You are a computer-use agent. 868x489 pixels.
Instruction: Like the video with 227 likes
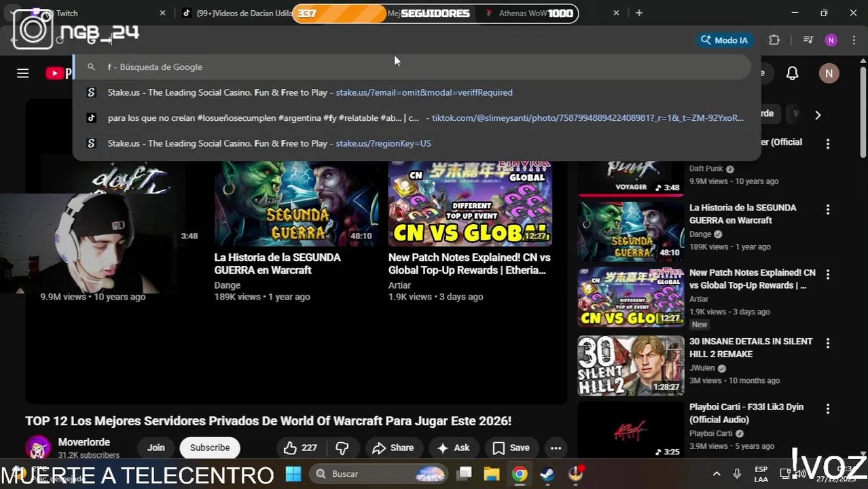pyautogui.click(x=300, y=448)
